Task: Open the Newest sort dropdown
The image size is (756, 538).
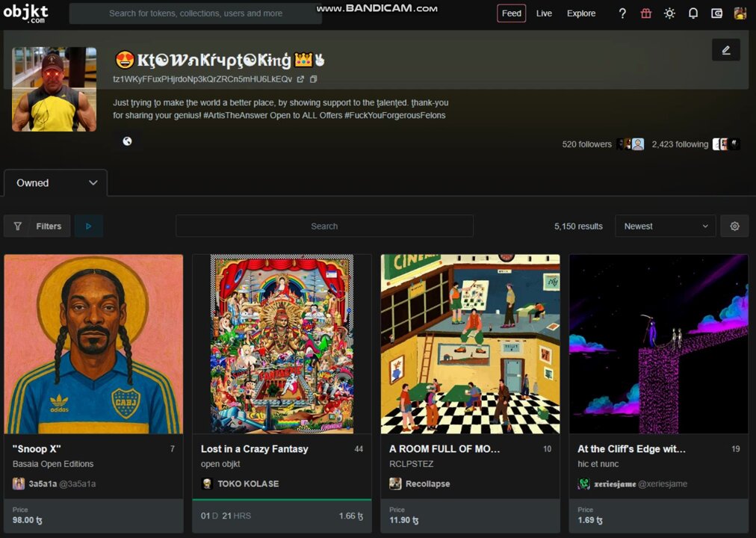Action: click(x=666, y=226)
